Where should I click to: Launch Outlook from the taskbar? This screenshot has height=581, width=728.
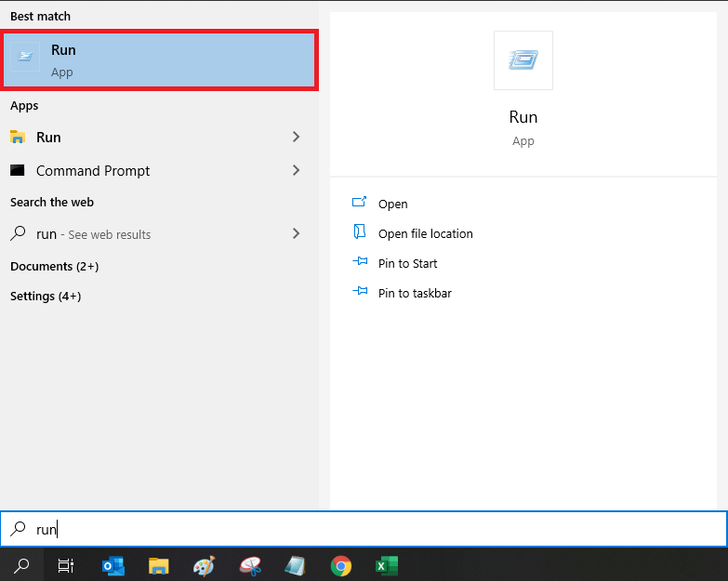tap(113, 565)
